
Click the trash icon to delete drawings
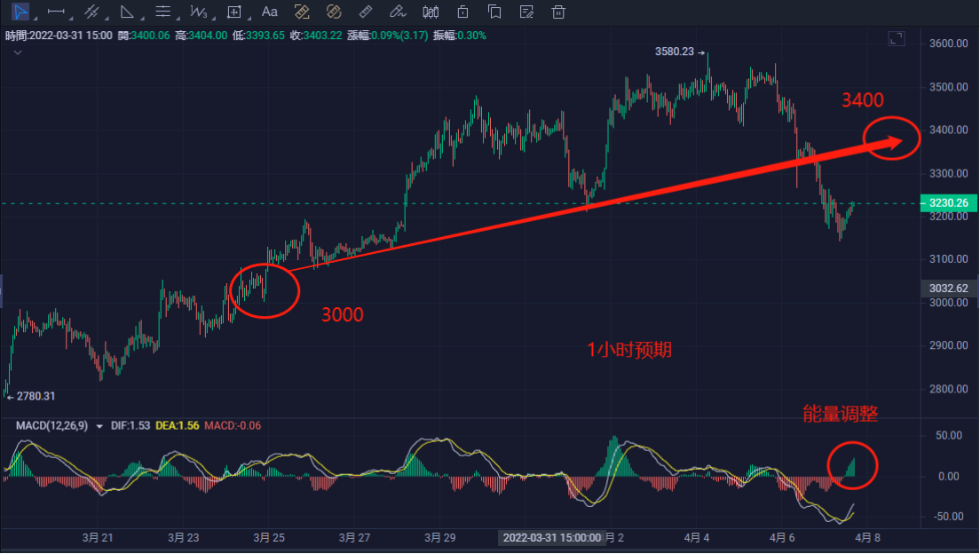pyautogui.click(x=558, y=12)
